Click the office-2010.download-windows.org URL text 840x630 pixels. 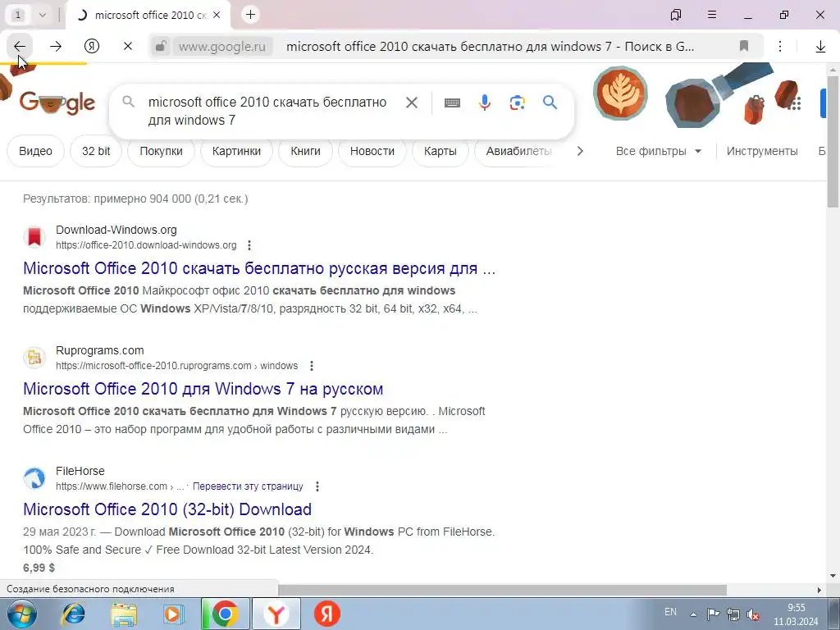[x=146, y=245]
